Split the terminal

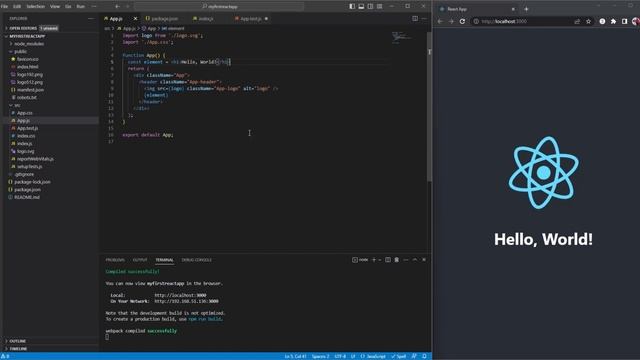point(388,260)
